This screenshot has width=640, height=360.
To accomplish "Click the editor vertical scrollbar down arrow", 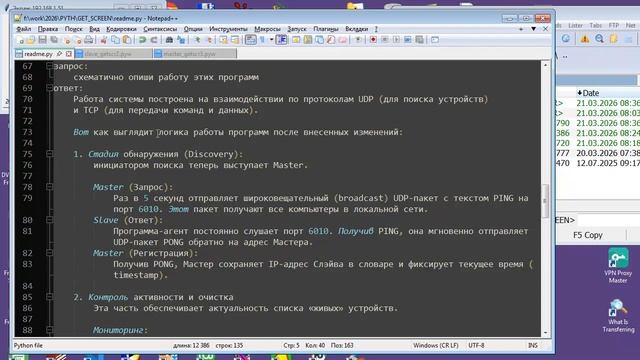I will (x=546, y=333).
